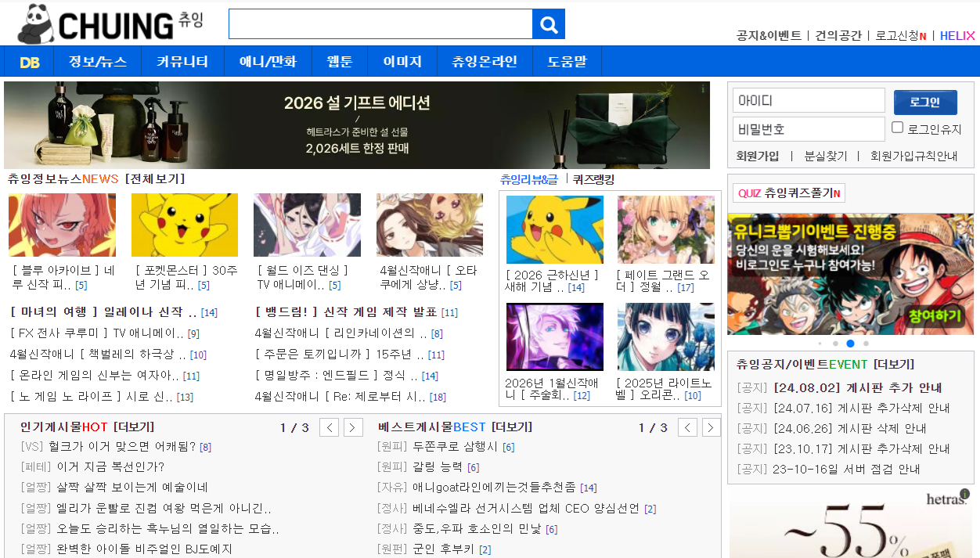Switch to the last carousel dot
Viewport: 980px width, 558px height.
tap(866, 344)
